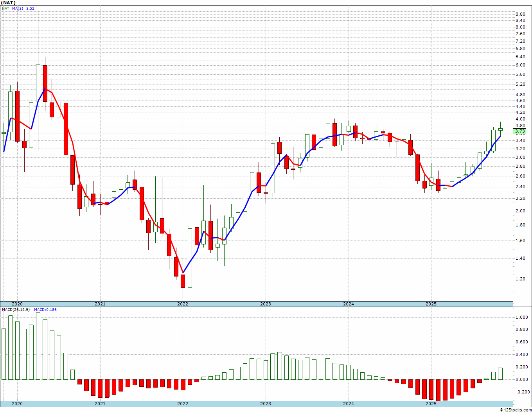Select 2023 on the price chart time axis

pyautogui.click(x=265, y=304)
